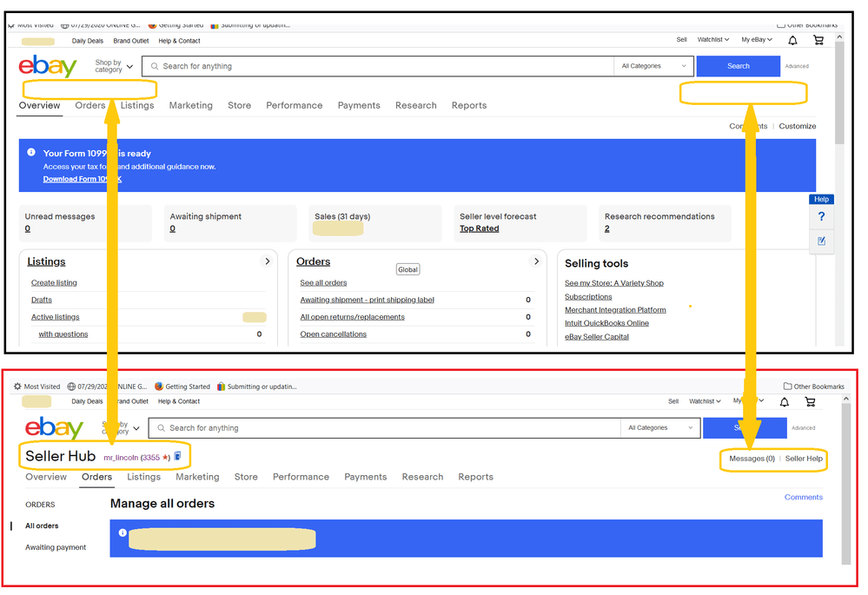Viewport: 868px width, 595px height.
Task: Open the feedback edit icon under Help
Action: [821, 241]
